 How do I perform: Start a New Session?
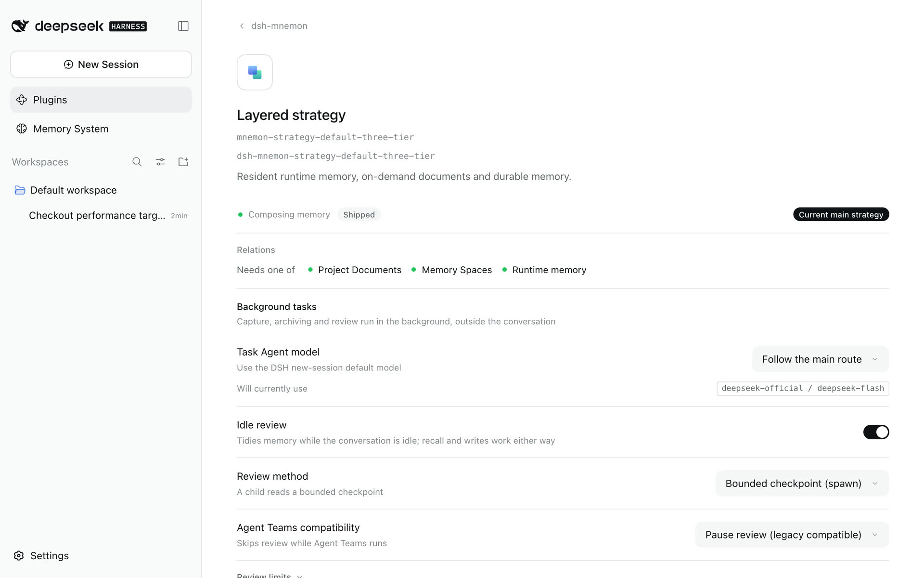point(101,65)
